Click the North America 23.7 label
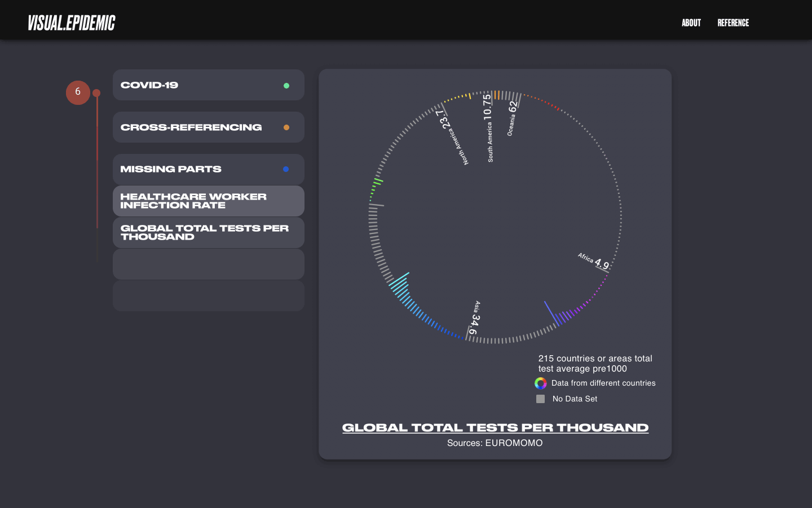This screenshot has height=508, width=812. (452, 137)
